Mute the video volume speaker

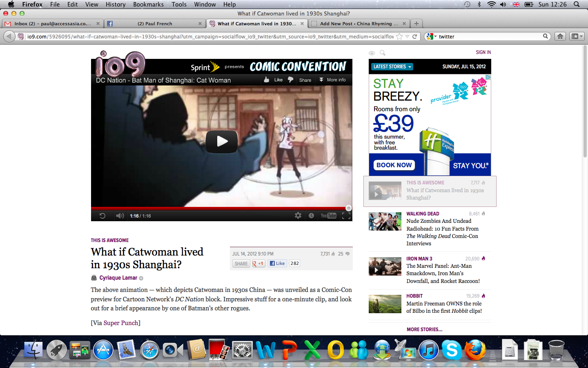[119, 215]
